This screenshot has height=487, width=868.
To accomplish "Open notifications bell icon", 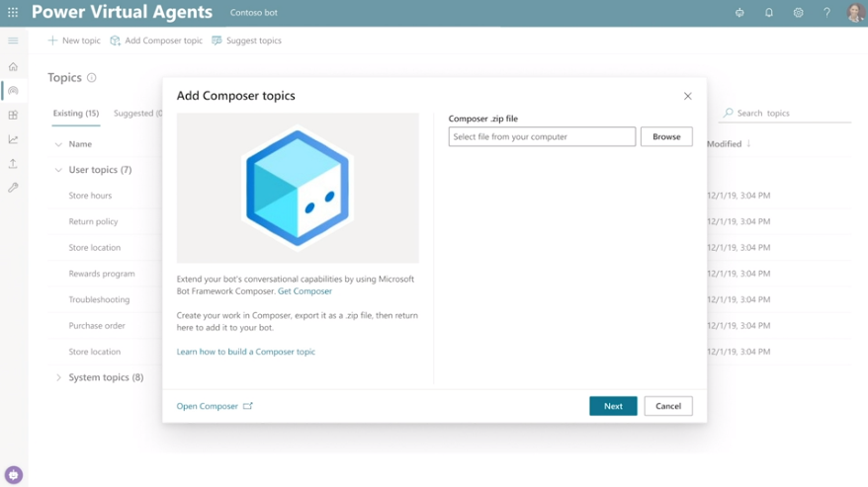I will (x=769, y=12).
